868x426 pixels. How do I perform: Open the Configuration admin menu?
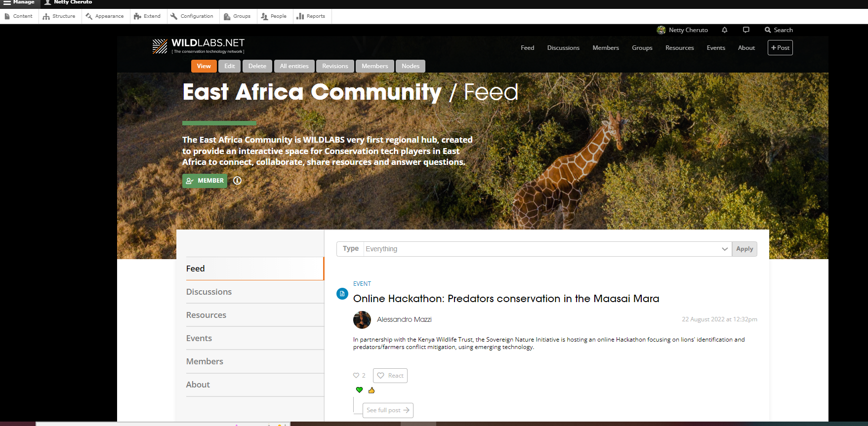pos(192,16)
